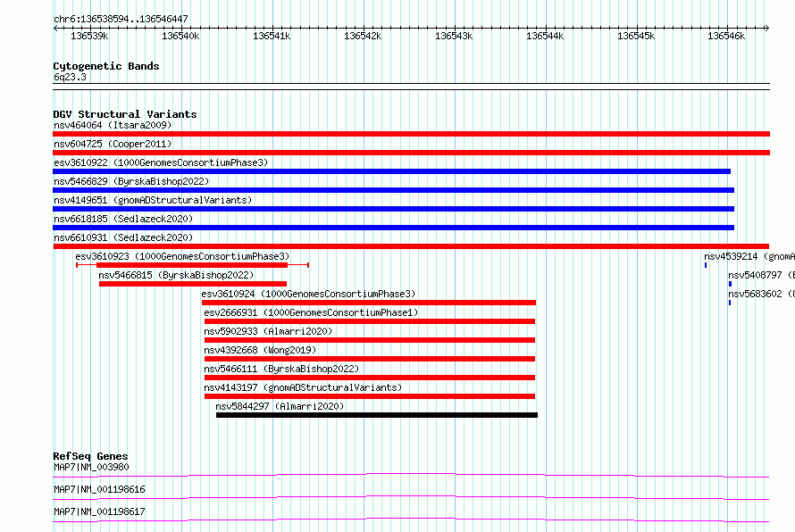The width and height of the screenshot is (795, 532).
Task: Click nsv6610931 (Sedlazeck2020) label
Action: click(123, 237)
